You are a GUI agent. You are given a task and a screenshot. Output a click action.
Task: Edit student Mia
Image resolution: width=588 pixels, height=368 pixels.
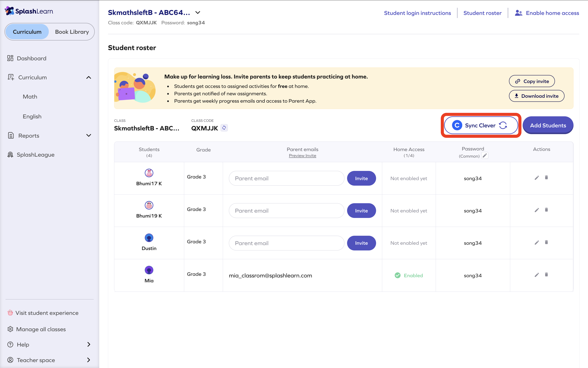pyautogui.click(x=537, y=275)
